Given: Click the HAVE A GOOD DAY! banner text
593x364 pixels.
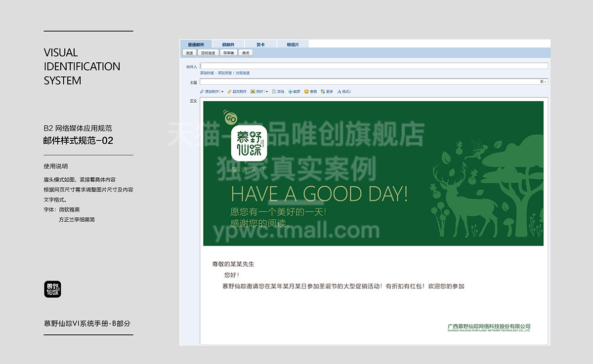Looking at the screenshot, I should 319,194.
